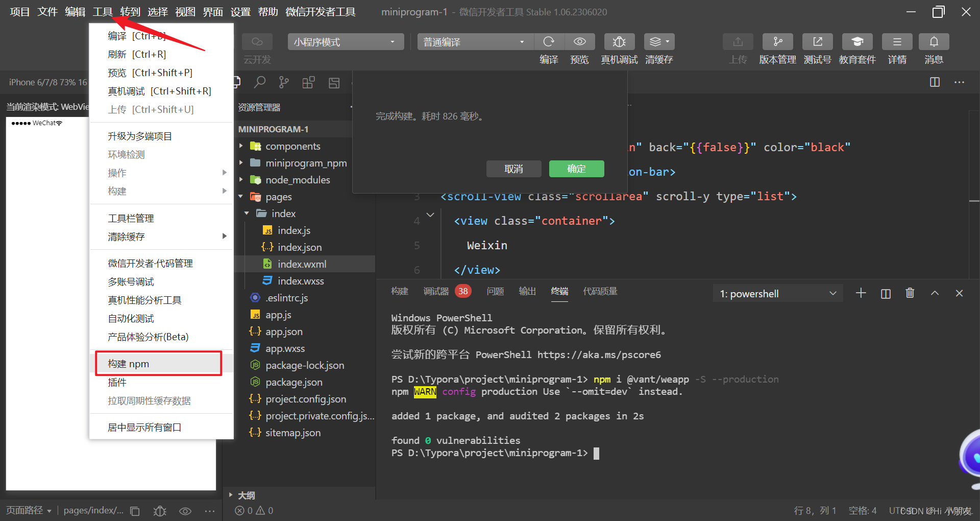This screenshot has height=521, width=980.
Task: Expand the 大纲 outline section
Action: pos(247,495)
